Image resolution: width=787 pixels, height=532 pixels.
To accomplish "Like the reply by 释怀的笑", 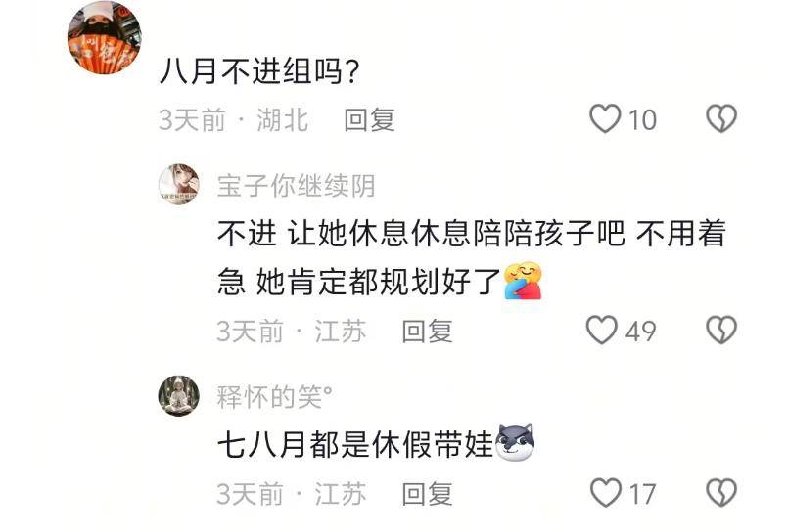I will pyautogui.click(x=606, y=493).
